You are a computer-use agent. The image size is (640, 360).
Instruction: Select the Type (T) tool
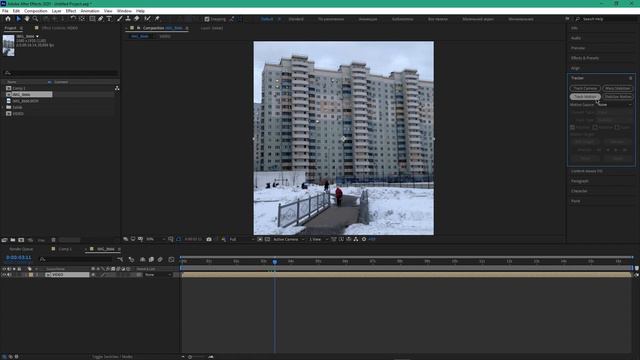pos(109,19)
